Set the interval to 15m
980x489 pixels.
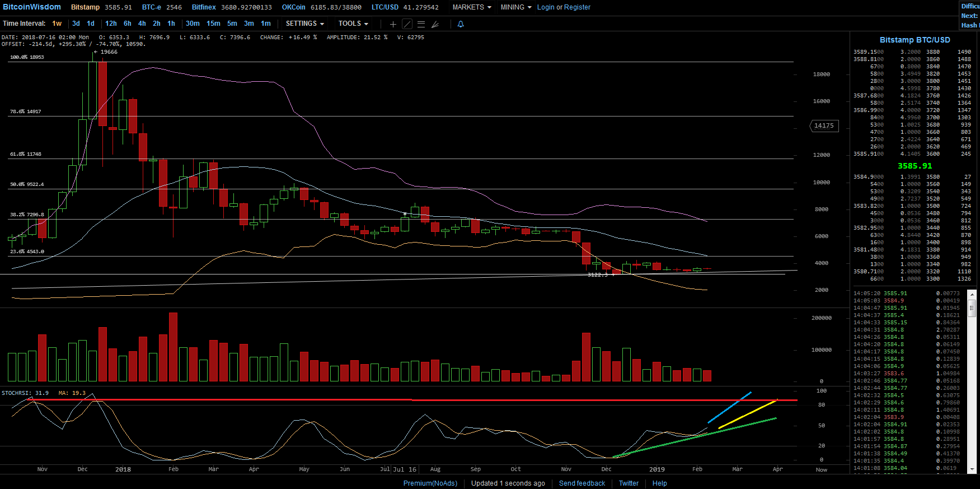[x=213, y=24]
